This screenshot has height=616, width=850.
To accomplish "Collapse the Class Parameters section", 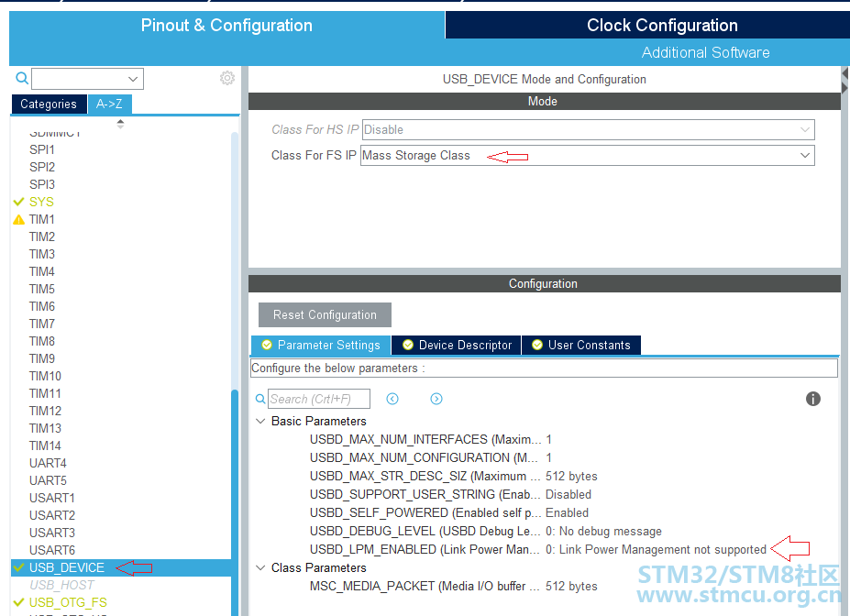I will [260, 567].
